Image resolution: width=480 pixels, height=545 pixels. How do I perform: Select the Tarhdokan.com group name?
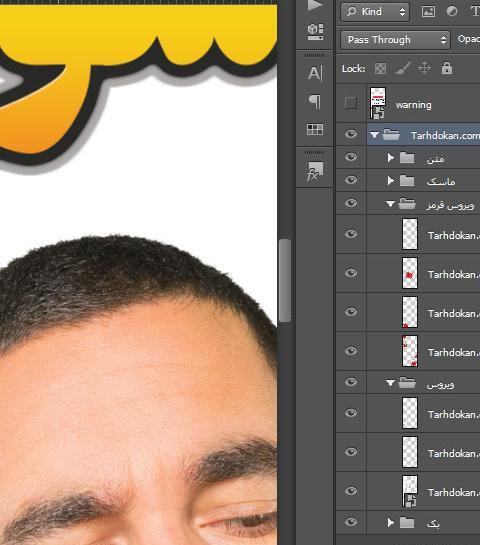click(445, 135)
